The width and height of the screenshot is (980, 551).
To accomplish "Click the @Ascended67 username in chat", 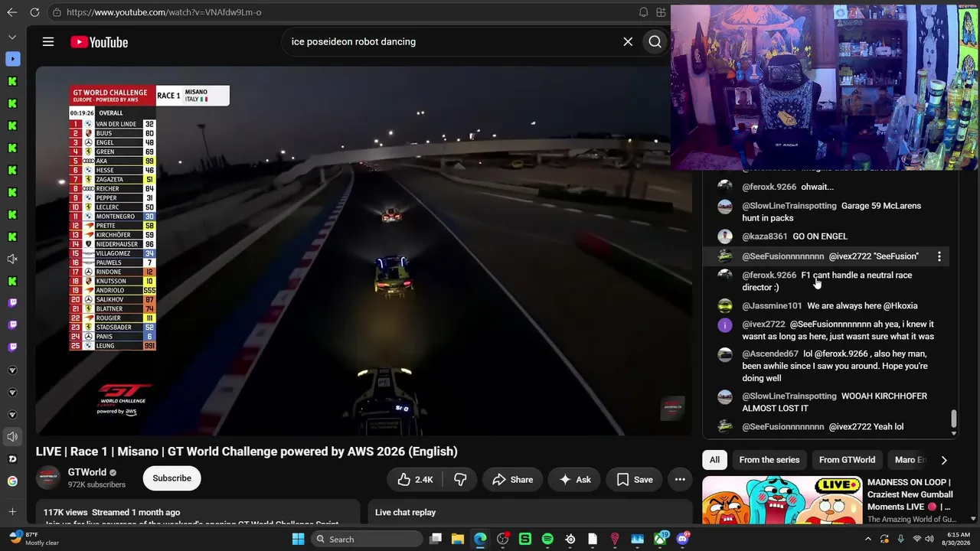I will (x=770, y=354).
